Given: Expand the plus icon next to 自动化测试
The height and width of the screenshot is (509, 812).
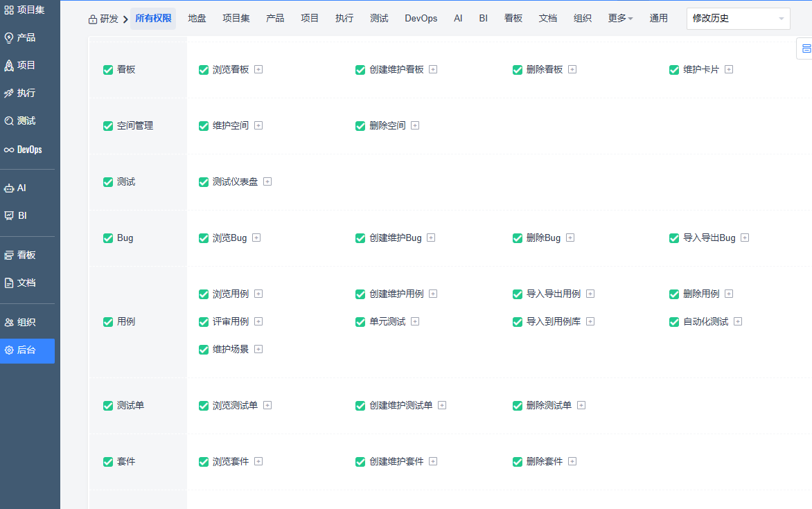Looking at the screenshot, I should click(738, 321).
